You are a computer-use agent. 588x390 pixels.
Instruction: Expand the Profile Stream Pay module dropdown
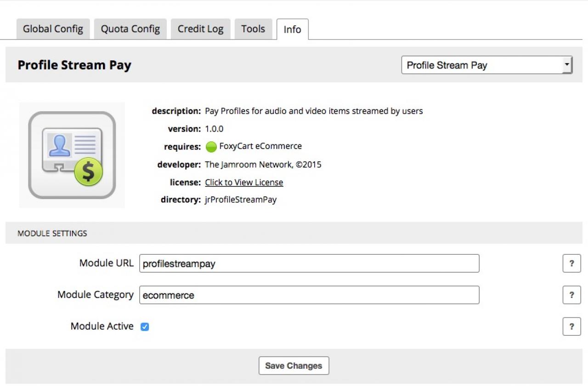486,65
